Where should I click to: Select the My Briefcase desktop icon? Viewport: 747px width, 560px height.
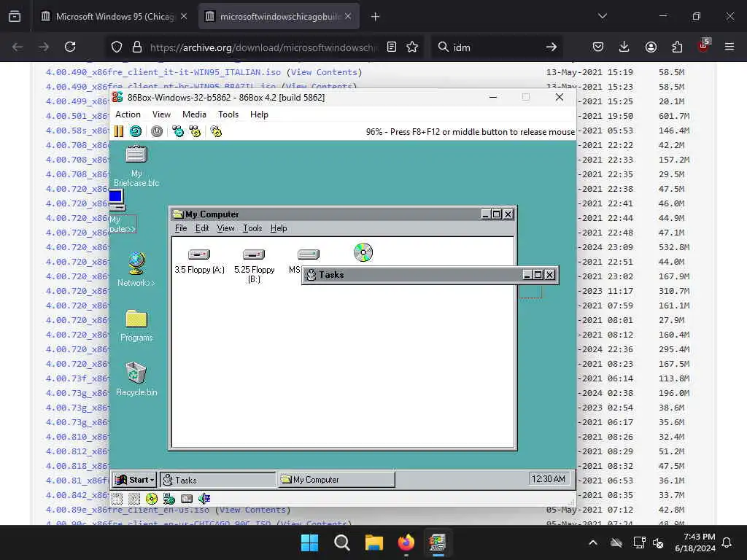pos(136,166)
